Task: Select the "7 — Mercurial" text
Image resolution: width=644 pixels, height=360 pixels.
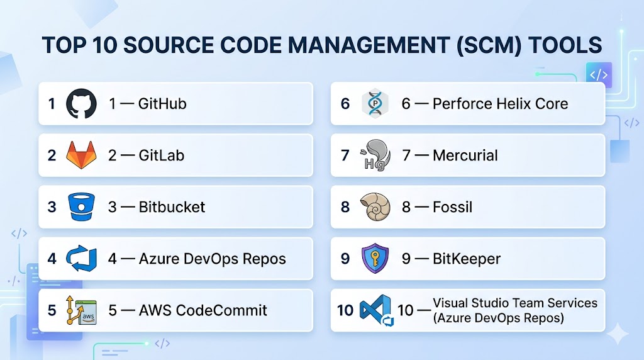Action: [450, 155]
